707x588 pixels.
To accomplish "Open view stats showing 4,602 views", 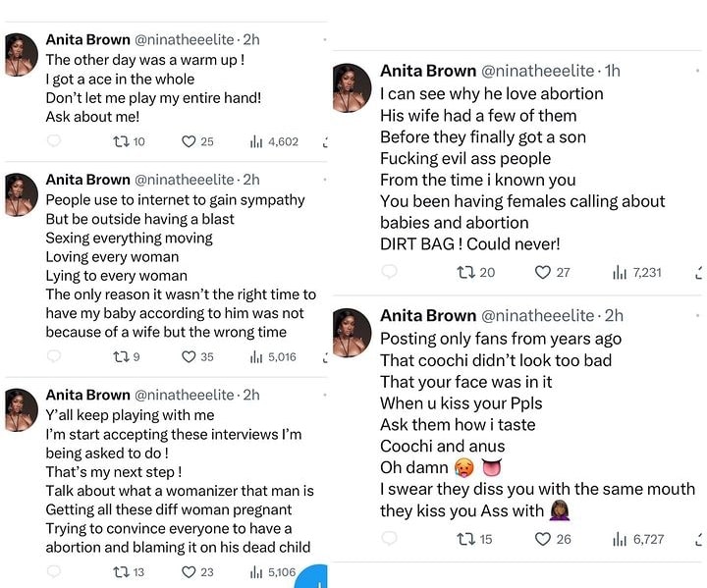I will click(x=258, y=141).
